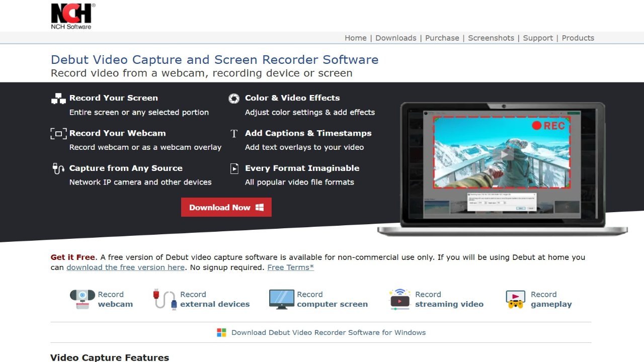The height and width of the screenshot is (362, 644).
Task: Click the red Download Now button
Action: coord(226,207)
